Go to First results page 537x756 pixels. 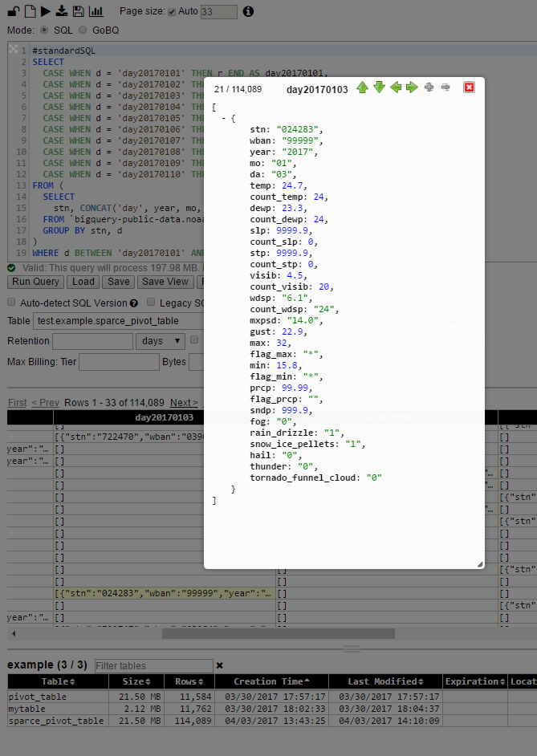click(18, 403)
